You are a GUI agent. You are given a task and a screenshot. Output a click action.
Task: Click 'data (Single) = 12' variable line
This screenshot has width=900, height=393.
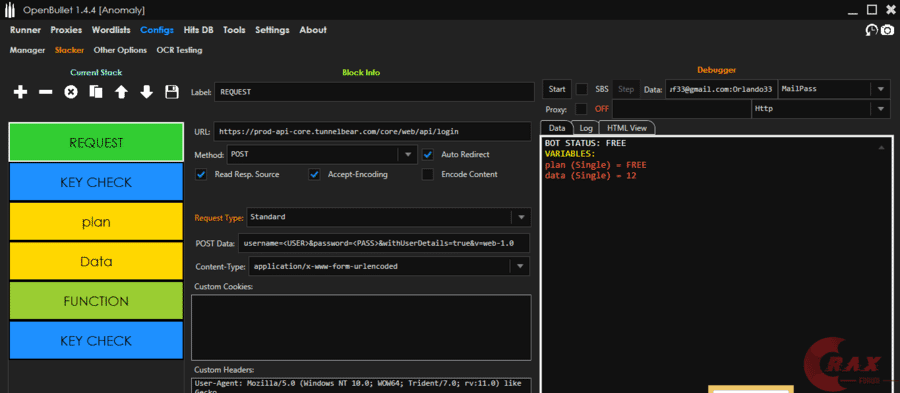point(591,176)
